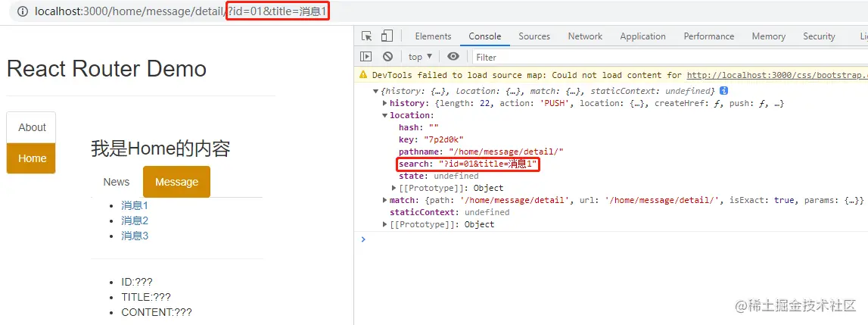Click the site info icon in address bar
This screenshot has height=325, width=868.
coord(22,11)
